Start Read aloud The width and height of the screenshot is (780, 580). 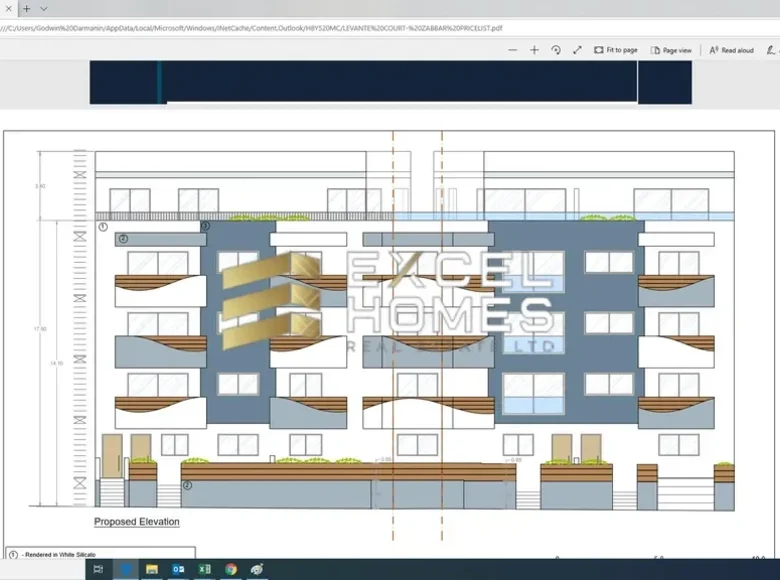pos(732,50)
